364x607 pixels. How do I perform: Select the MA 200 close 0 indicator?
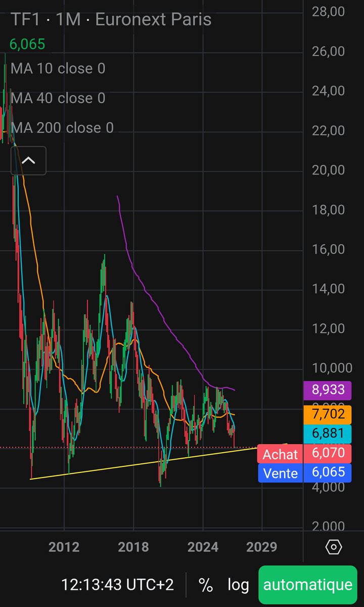pos(62,127)
